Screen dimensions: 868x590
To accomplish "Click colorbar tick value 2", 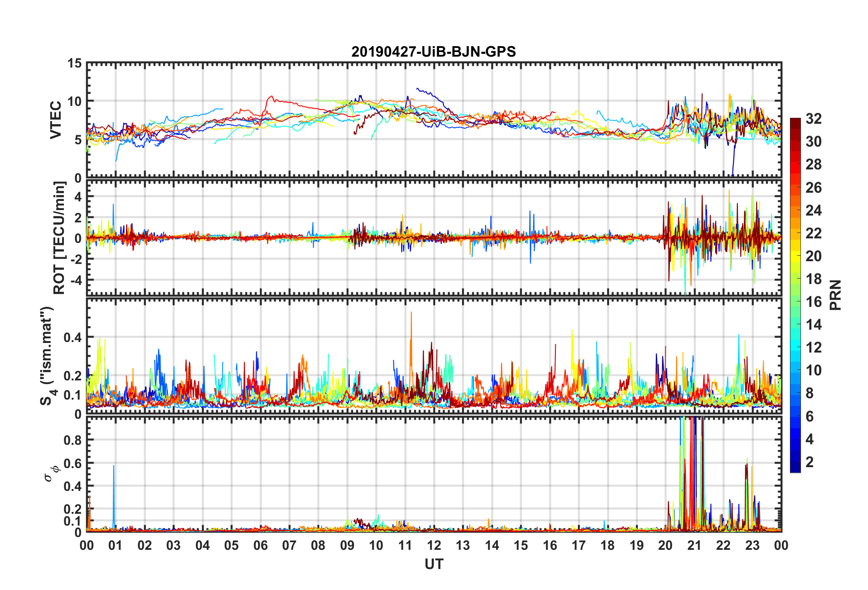I will click(x=810, y=462).
